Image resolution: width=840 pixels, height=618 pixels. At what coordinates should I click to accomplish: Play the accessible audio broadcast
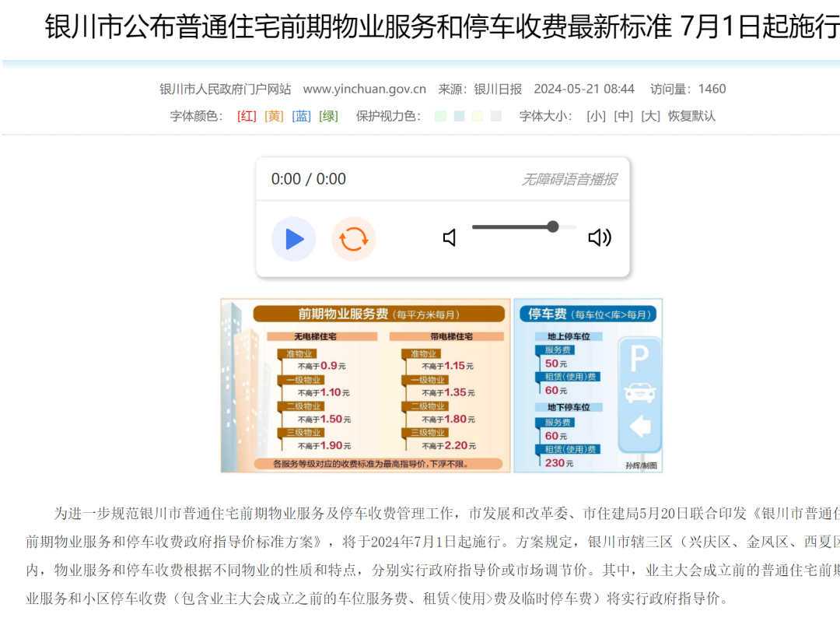(x=293, y=238)
